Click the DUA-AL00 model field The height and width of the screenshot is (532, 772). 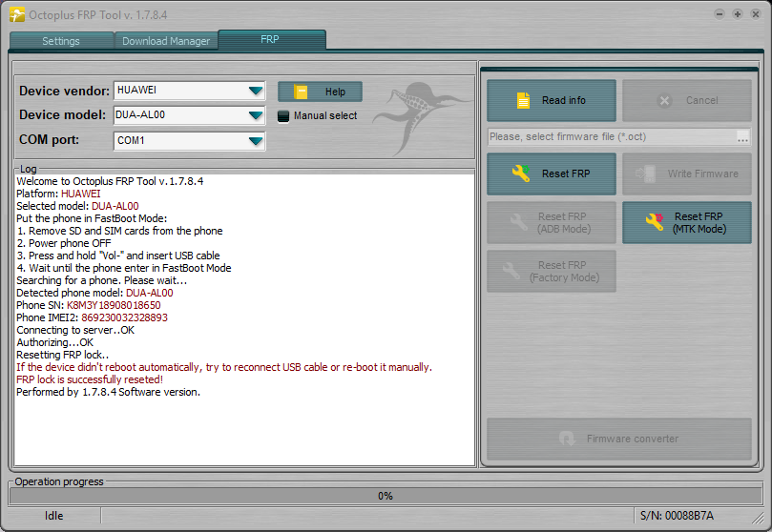pos(189,115)
